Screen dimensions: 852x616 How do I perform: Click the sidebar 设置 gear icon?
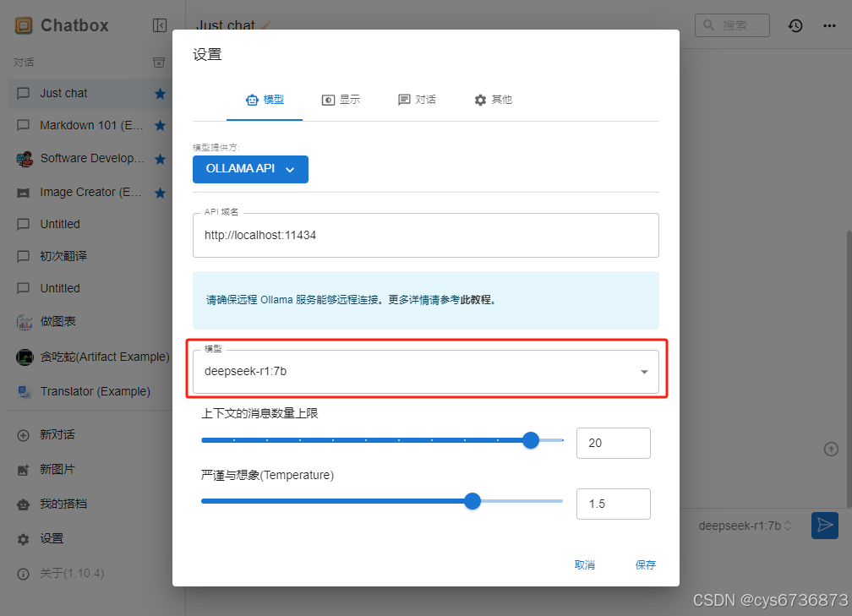(24, 539)
